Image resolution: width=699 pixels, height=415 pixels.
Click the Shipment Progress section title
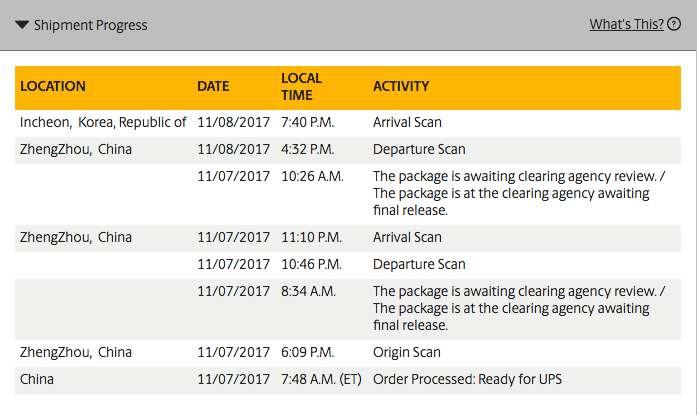(90, 25)
